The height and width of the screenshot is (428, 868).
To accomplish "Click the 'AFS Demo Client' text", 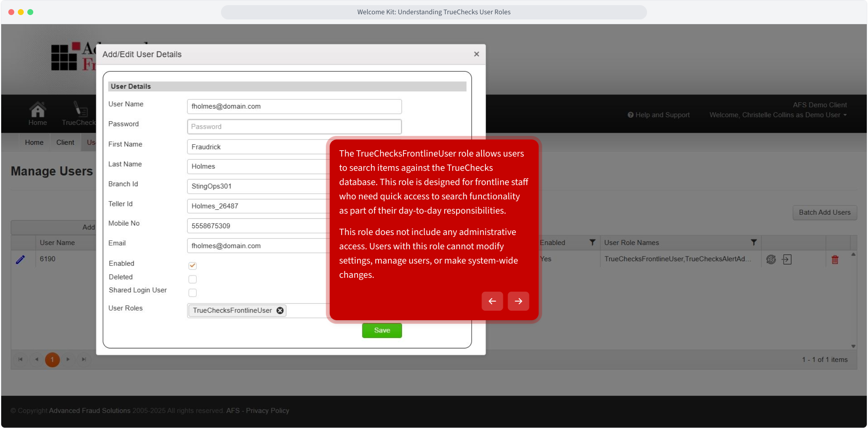I will (820, 105).
